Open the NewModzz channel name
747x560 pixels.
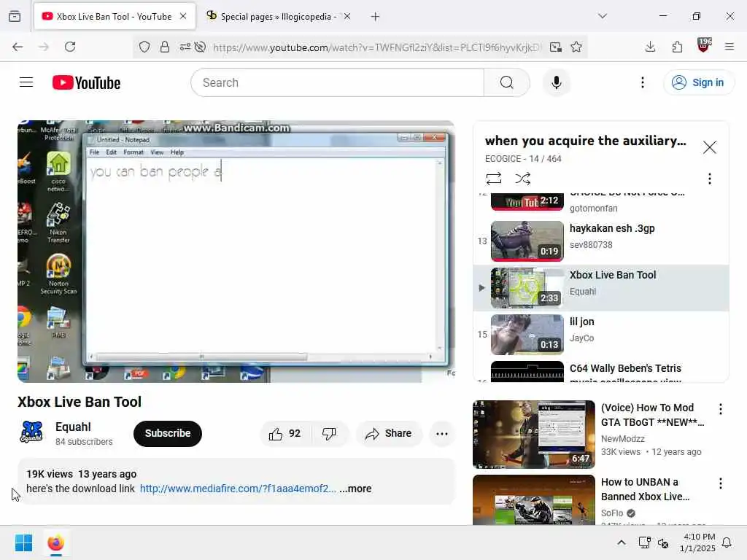click(x=623, y=438)
